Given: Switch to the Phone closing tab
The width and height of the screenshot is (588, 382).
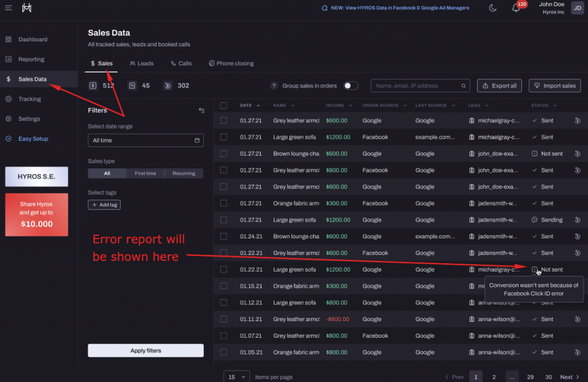Looking at the screenshot, I should (231, 63).
